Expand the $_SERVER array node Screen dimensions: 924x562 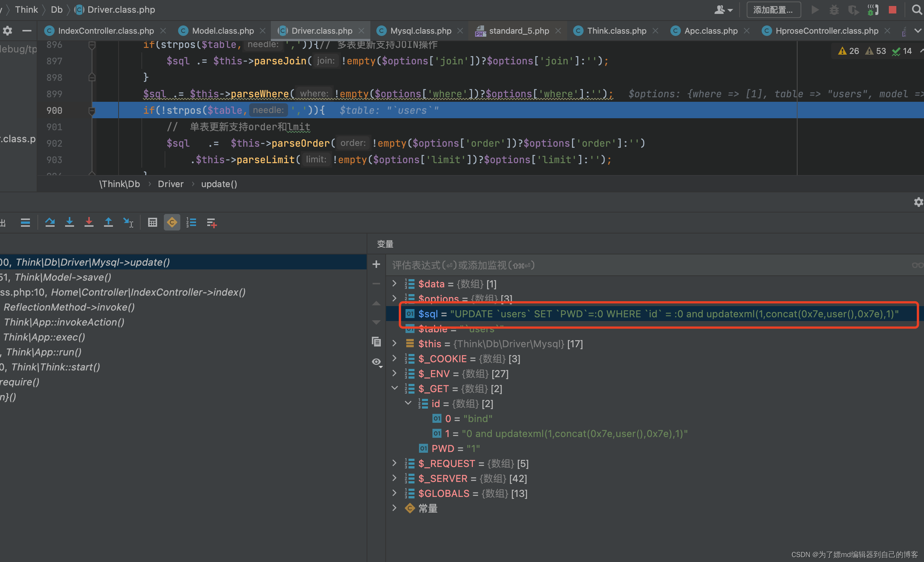[x=394, y=478]
